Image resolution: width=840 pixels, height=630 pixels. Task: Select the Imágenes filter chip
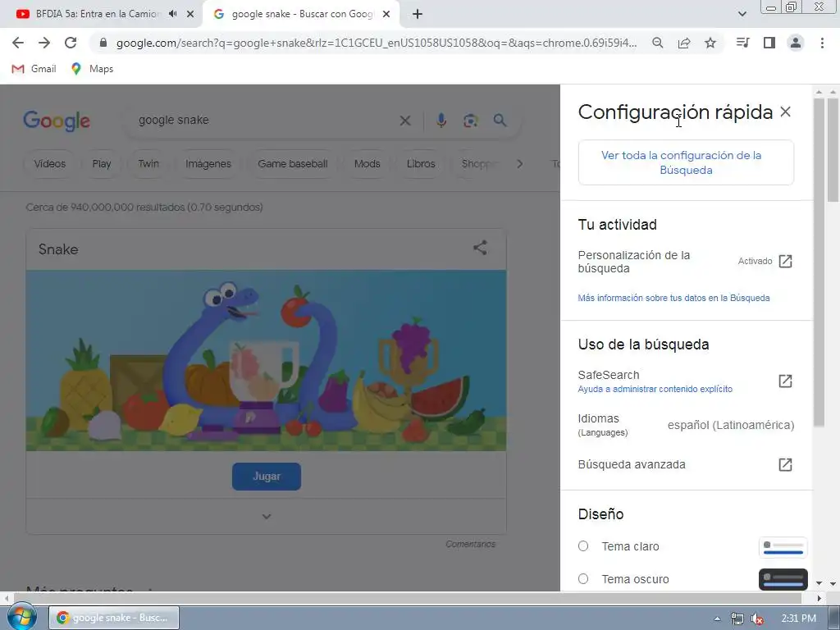point(208,164)
